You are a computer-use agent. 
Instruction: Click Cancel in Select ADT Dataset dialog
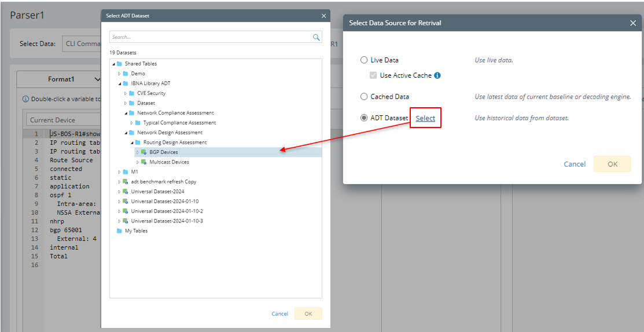(279, 314)
